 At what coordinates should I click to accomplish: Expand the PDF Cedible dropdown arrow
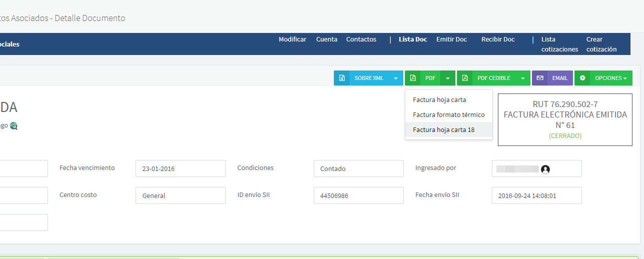[523, 78]
